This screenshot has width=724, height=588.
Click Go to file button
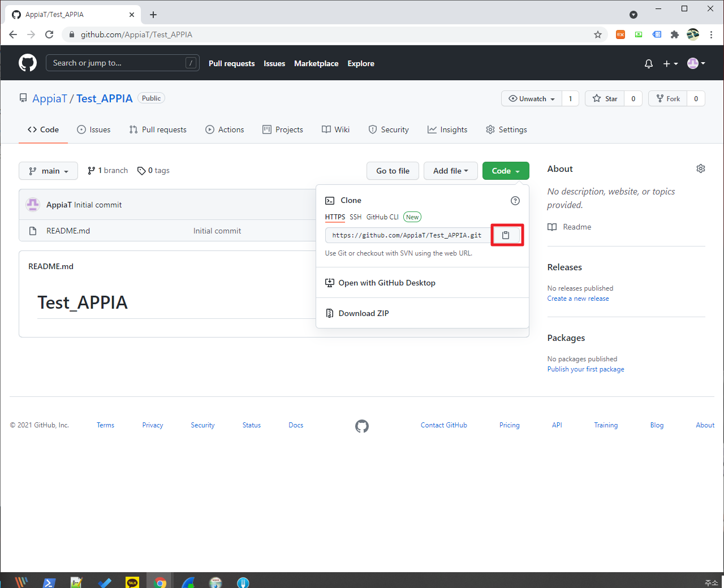tap(393, 171)
